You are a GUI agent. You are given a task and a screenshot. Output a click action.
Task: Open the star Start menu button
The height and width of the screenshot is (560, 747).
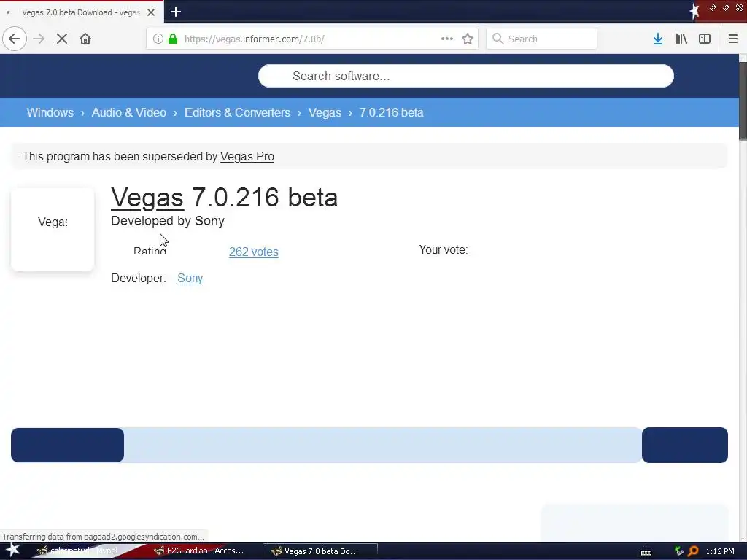pyautogui.click(x=12, y=551)
